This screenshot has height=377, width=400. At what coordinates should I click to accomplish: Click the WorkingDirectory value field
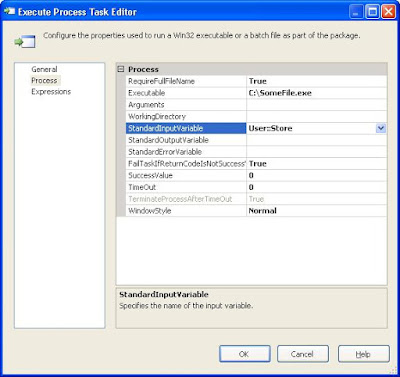pyautogui.click(x=317, y=117)
